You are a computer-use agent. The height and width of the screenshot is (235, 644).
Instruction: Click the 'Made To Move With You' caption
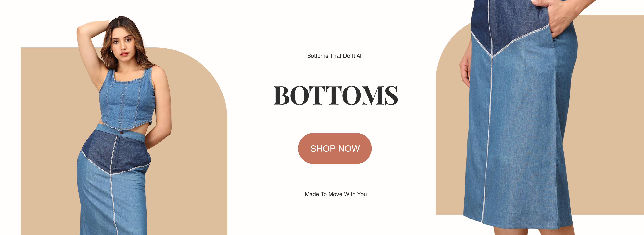pyautogui.click(x=335, y=194)
